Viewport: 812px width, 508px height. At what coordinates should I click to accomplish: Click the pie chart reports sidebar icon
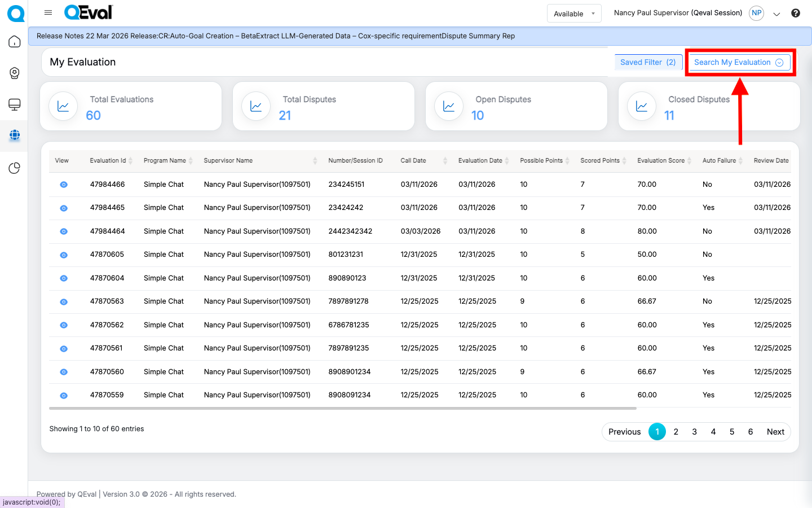point(15,168)
